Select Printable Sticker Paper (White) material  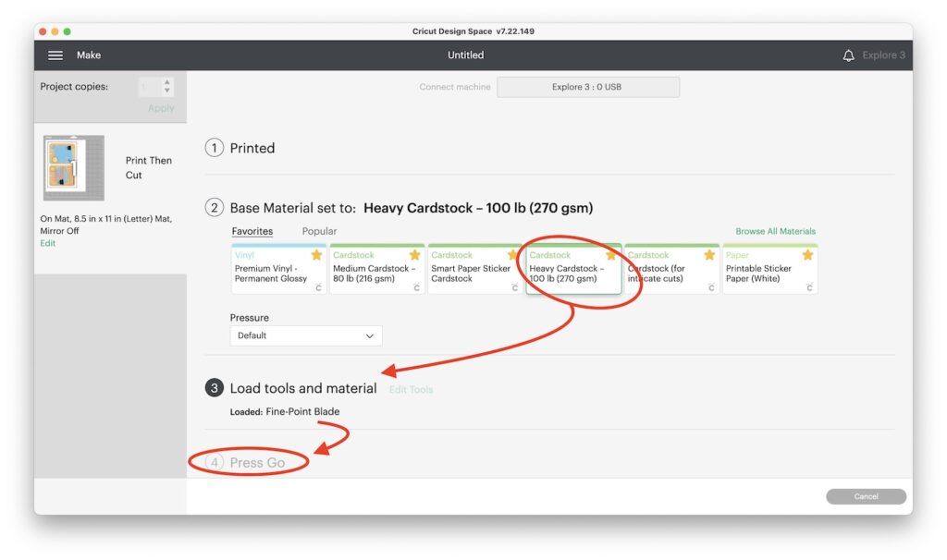pos(770,269)
